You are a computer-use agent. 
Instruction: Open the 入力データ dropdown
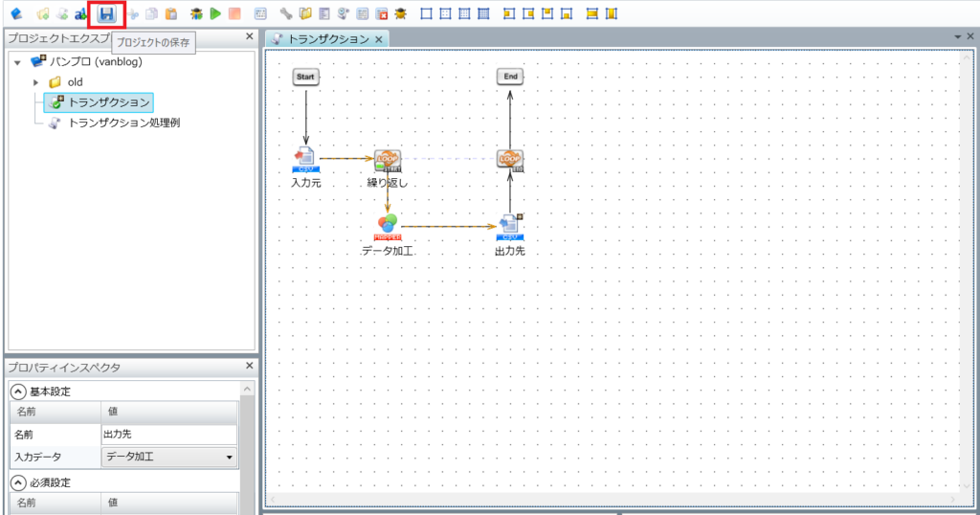point(229,458)
